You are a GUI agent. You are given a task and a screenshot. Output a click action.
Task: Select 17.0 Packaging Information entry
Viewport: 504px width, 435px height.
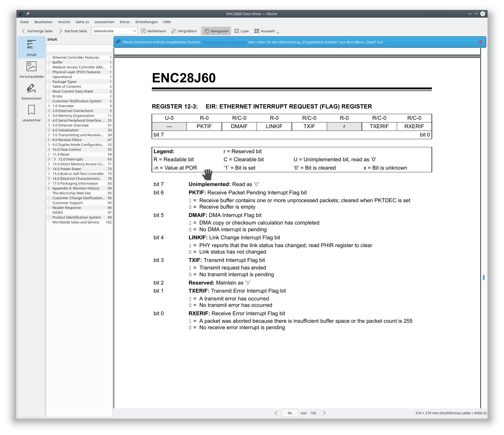point(79,183)
